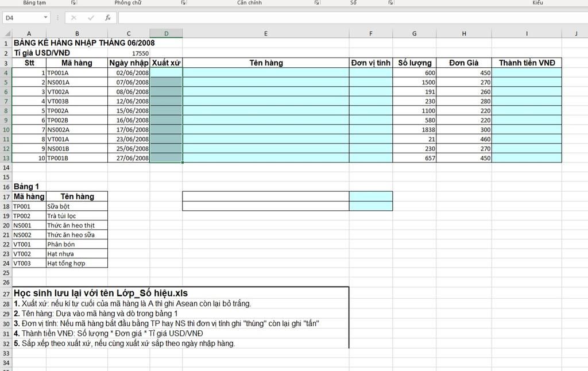Select cell with code VT003B
Screen dimensions: 588x371
77,101
